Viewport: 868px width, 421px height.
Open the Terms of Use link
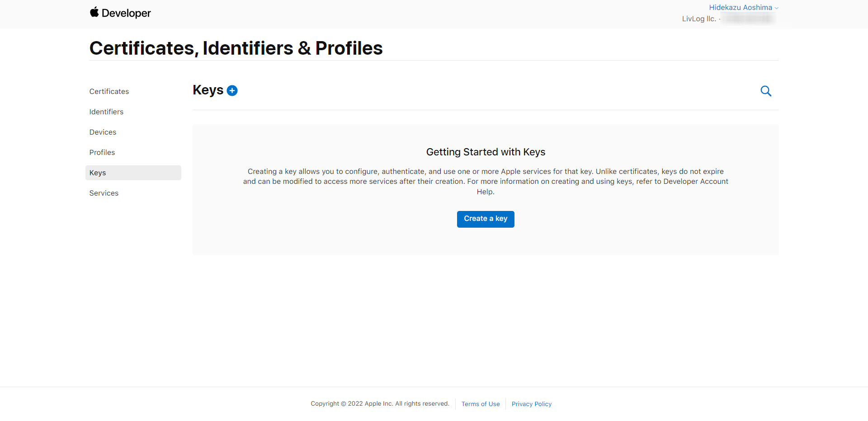(x=481, y=404)
